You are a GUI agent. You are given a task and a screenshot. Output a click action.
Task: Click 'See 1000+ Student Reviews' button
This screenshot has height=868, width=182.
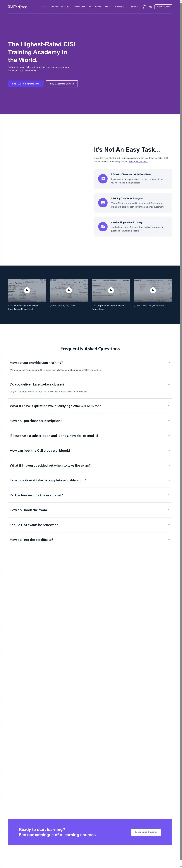point(26,84)
